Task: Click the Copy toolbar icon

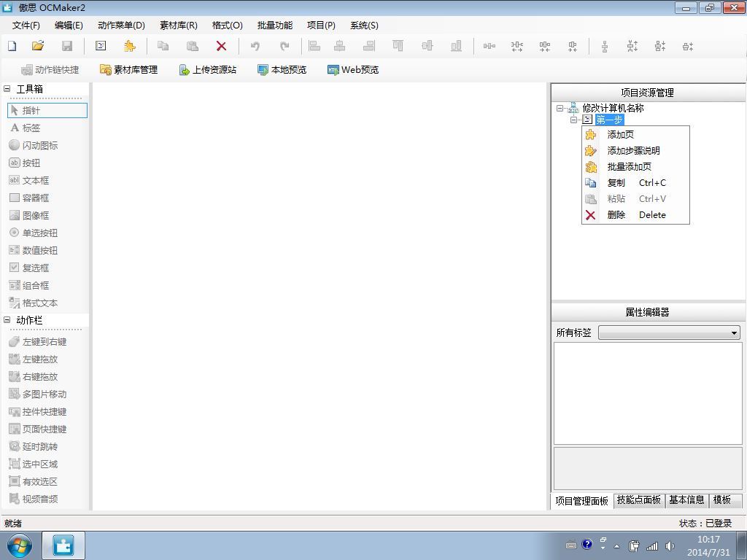Action: pos(163,46)
